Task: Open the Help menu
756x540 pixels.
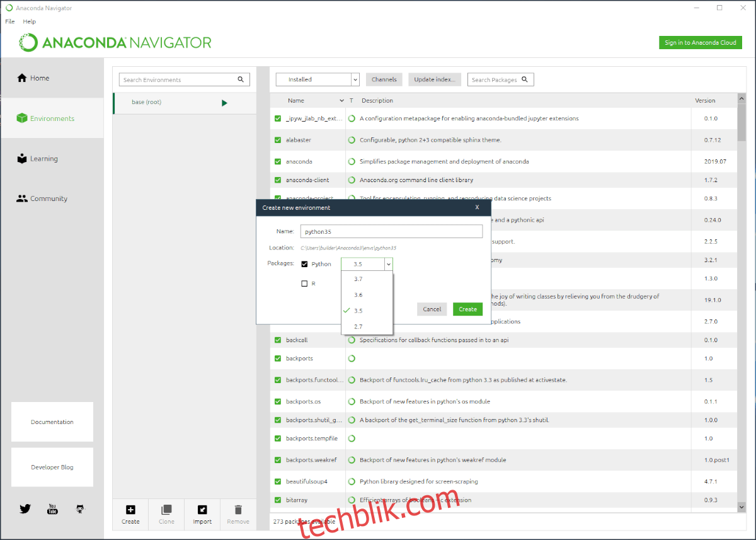Action: click(x=30, y=21)
